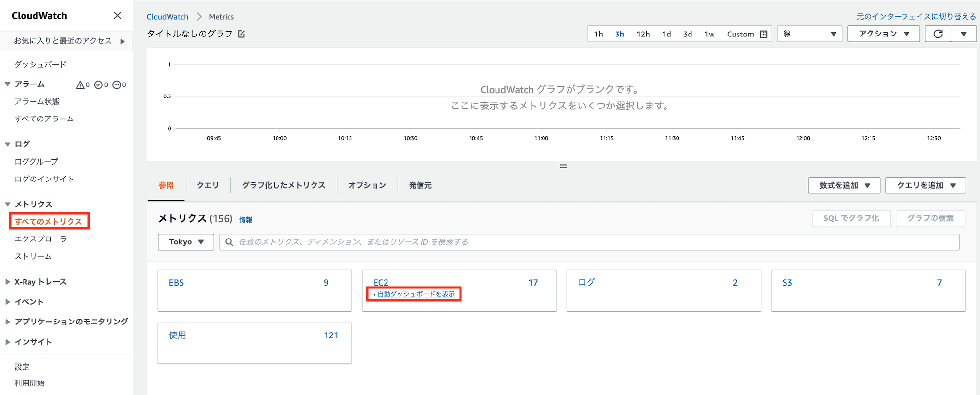The image size is (980, 395).
Task: Open the 数式を追加 dropdown
Action: [844, 185]
